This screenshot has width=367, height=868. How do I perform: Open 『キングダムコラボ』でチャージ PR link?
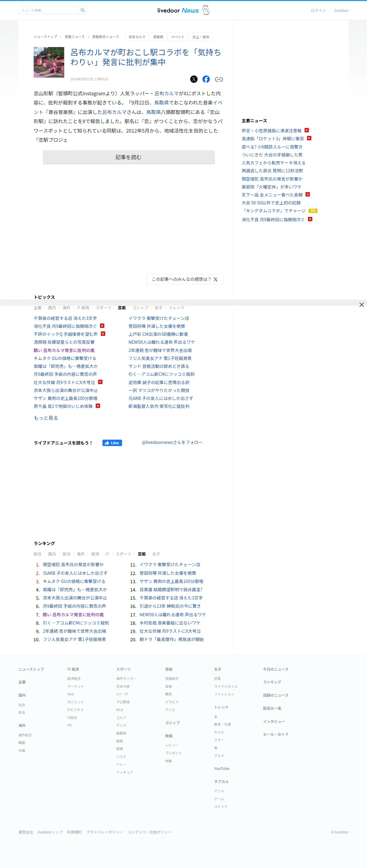pyautogui.click(x=273, y=211)
